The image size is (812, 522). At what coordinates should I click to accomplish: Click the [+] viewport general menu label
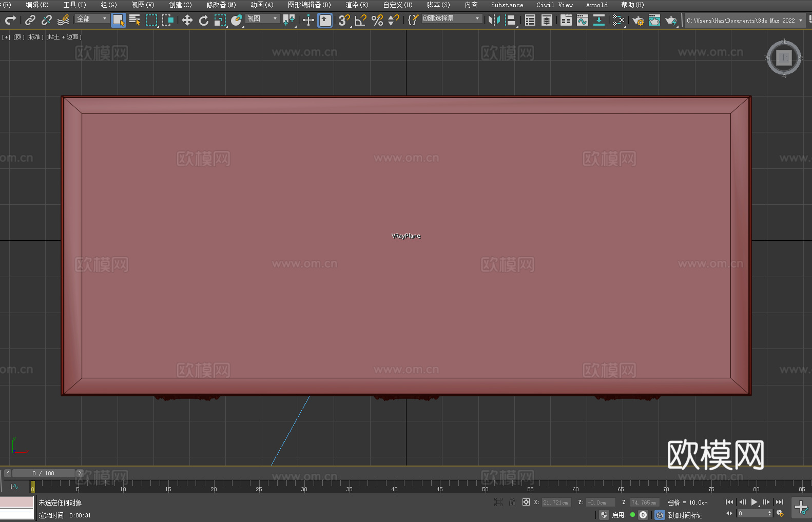[6, 37]
